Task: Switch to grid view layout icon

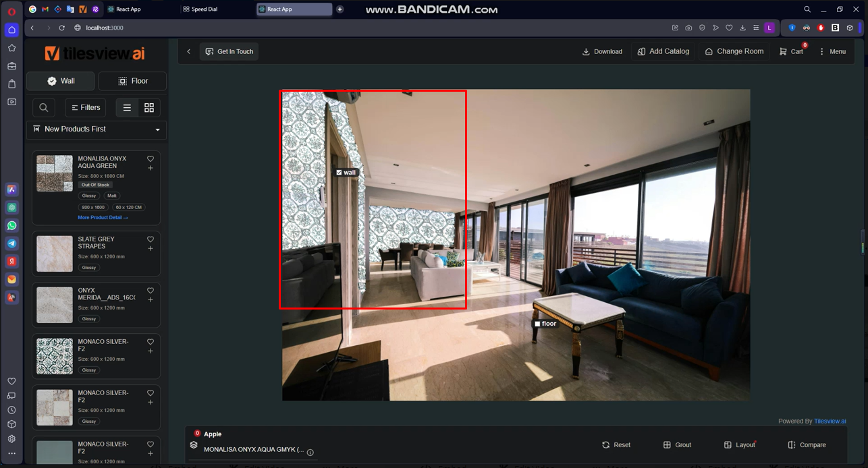Action: tap(149, 108)
